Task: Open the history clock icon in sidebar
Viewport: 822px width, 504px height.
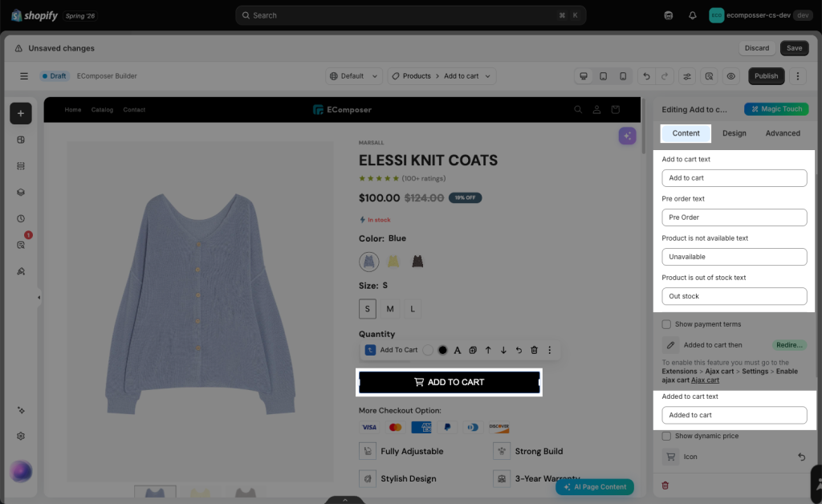Action: point(20,218)
